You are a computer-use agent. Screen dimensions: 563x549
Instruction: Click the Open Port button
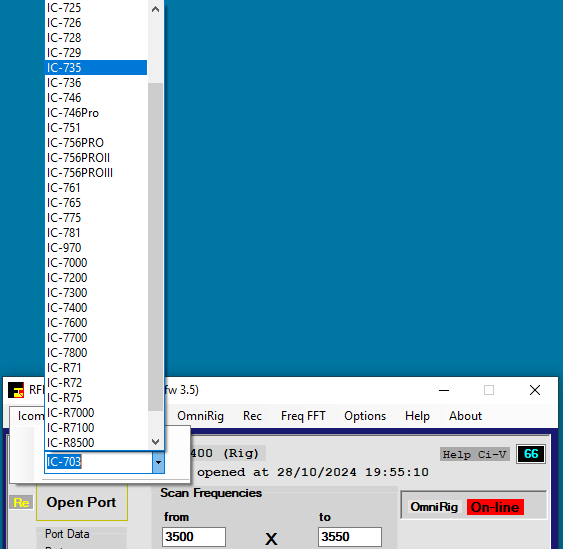click(x=82, y=502)
